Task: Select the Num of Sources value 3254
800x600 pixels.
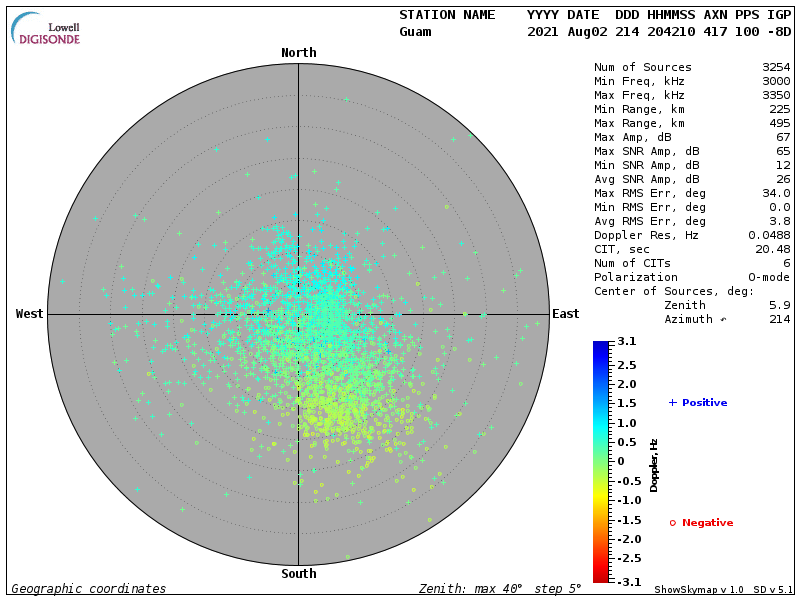Action: 776,68
